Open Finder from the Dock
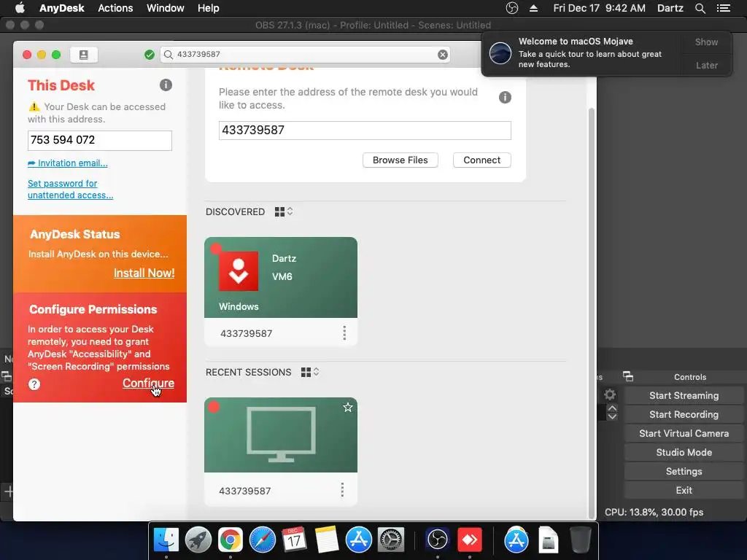 click(166, 540)
